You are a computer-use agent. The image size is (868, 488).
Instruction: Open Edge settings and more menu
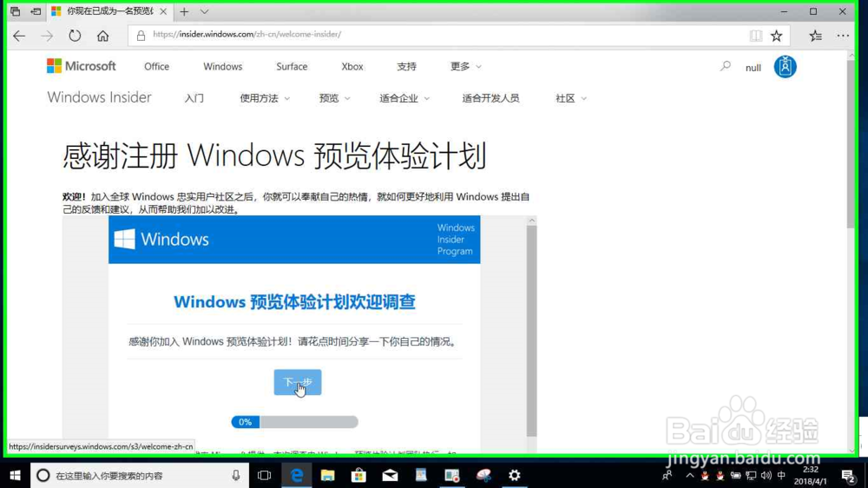[x=843, y=36]
